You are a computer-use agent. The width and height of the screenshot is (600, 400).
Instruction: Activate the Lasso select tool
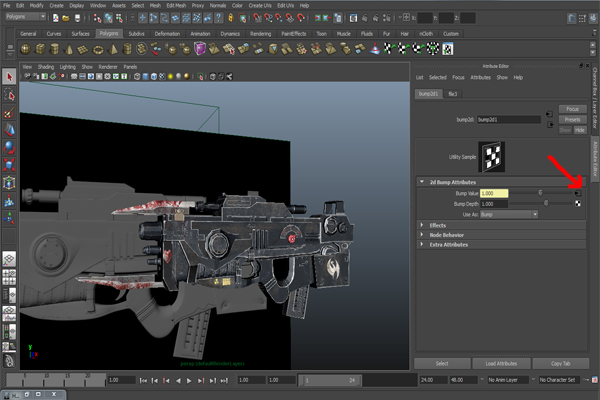9,95
